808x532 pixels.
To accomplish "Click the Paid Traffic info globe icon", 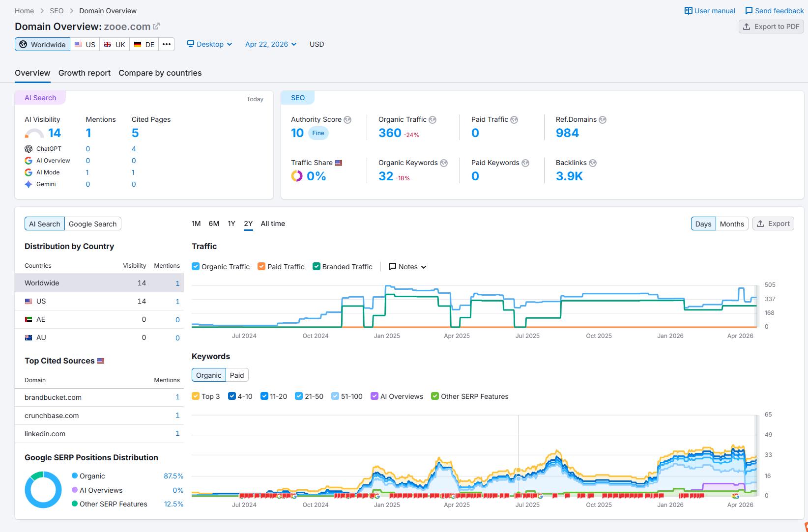I will [x=514, y=120].
